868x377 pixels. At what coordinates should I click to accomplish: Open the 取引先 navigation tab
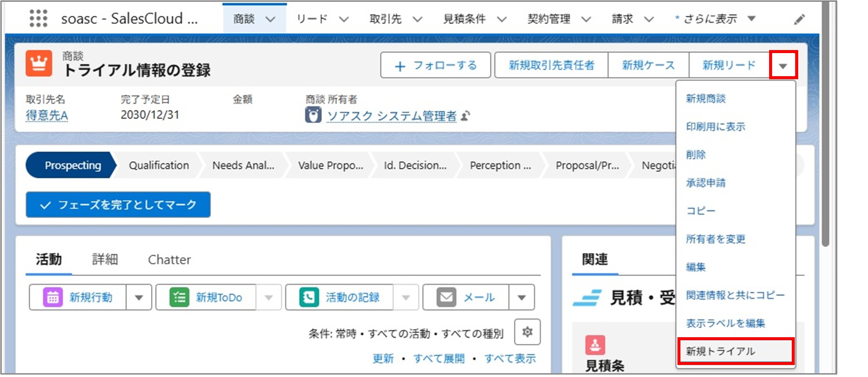pos(385,19)
